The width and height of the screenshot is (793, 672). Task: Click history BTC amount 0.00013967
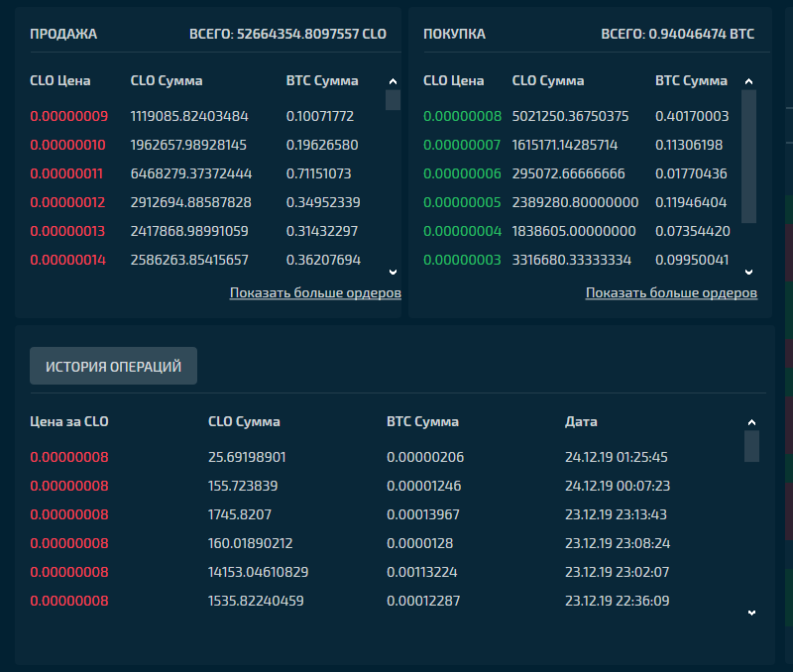point(423,514)
